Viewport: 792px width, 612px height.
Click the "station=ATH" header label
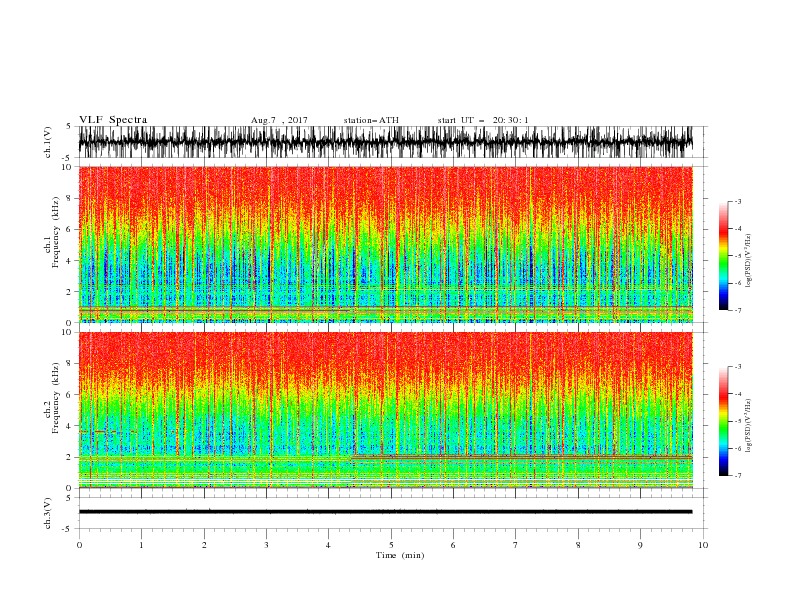(371, 120)
